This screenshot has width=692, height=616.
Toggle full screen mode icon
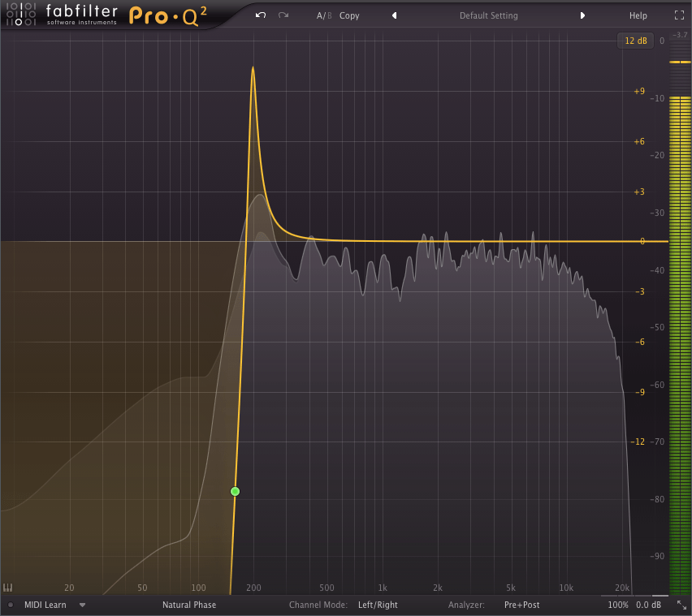click(x=679, y=15)
